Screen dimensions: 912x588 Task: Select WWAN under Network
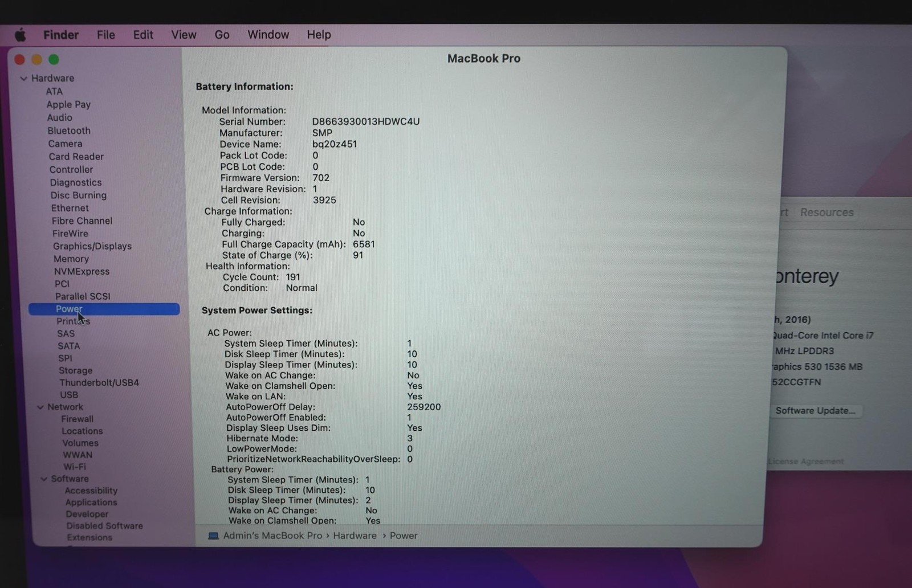tap(77, 455)
